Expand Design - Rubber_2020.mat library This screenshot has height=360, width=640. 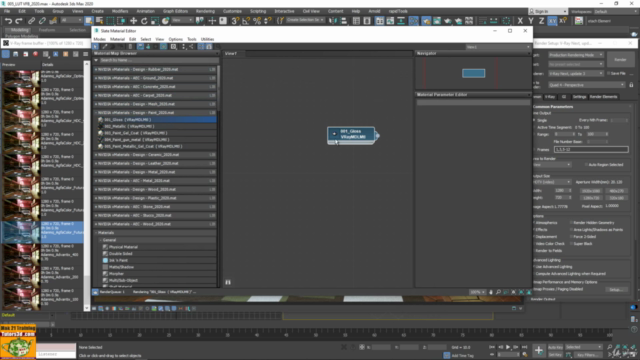(96, 69)
